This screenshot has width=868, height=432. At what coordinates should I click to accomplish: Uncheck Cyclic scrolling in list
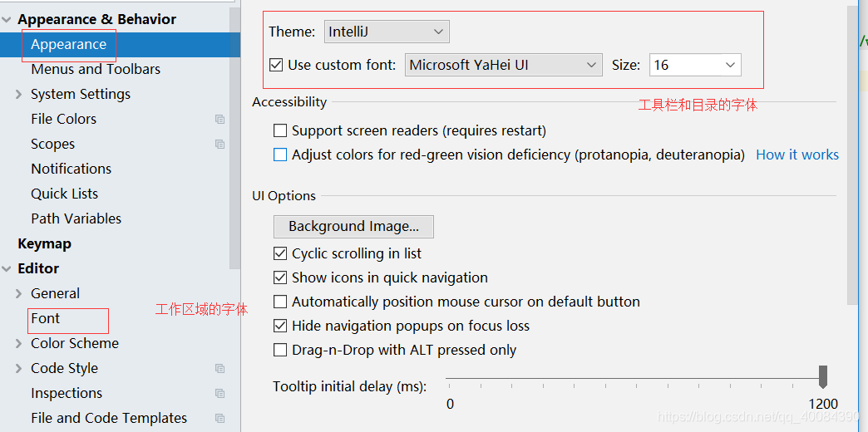click(281, 254)
